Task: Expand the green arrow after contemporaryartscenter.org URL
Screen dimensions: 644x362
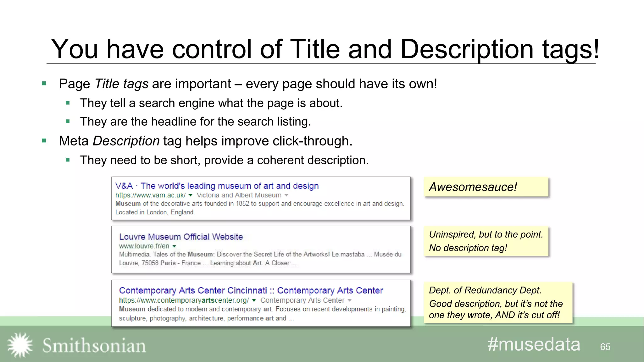Action: click(x=254, y=301)
